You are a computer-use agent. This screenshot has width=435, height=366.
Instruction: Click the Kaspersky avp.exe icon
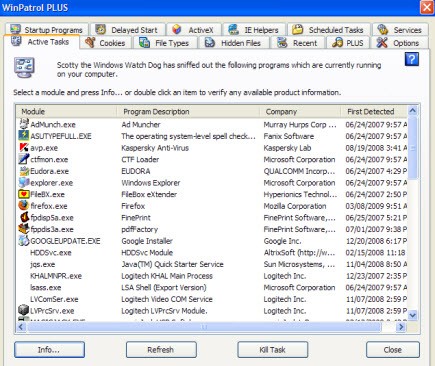(24, 147)
